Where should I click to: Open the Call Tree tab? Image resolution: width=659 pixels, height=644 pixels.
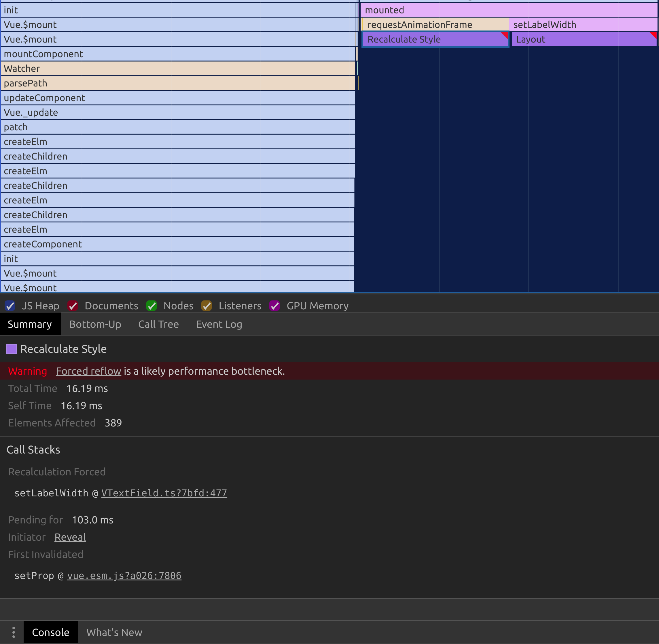pyautogui.click(x=158, y=324)
